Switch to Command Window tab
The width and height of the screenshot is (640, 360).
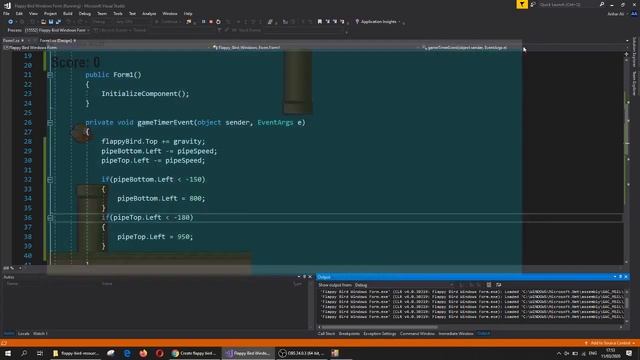tap(417, 333)
